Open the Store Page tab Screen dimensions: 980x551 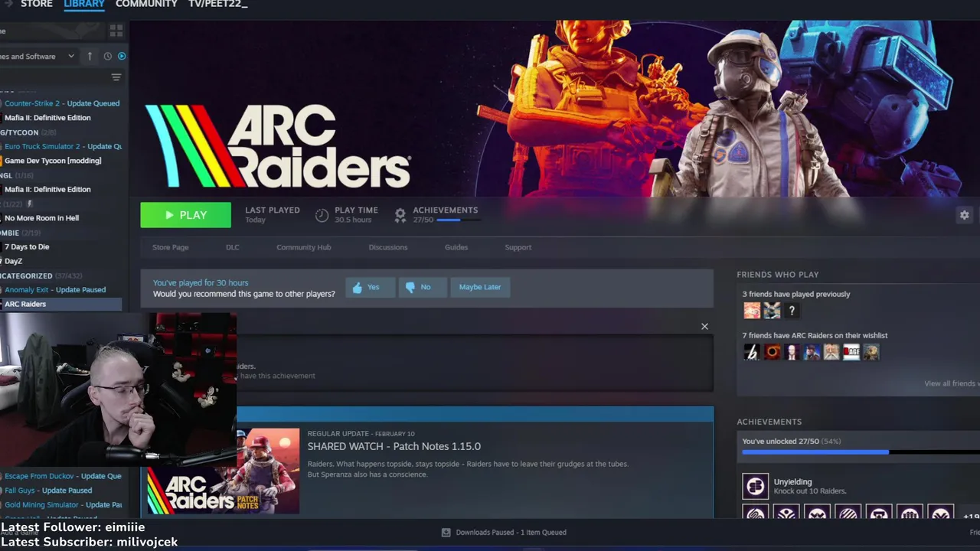(x=170, y=247)
